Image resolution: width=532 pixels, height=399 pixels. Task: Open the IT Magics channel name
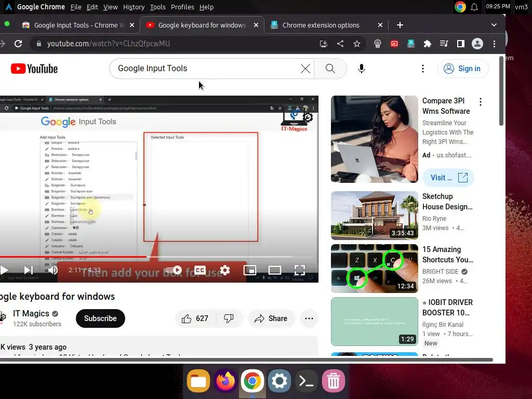[x=31, y=313]
